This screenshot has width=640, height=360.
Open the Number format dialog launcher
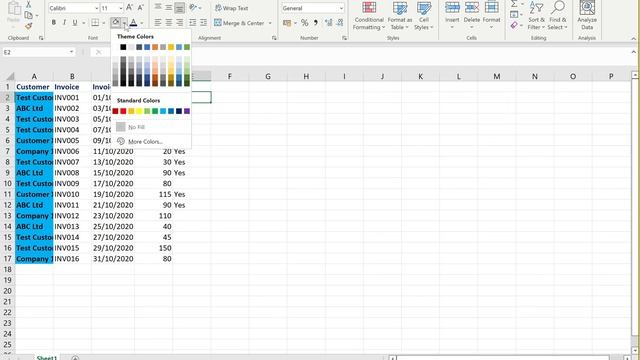[x=344, y=38]
